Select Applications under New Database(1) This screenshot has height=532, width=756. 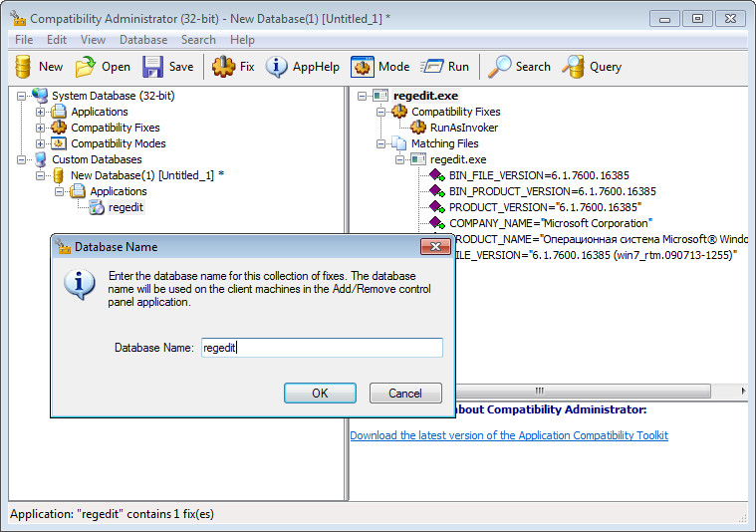119,191
